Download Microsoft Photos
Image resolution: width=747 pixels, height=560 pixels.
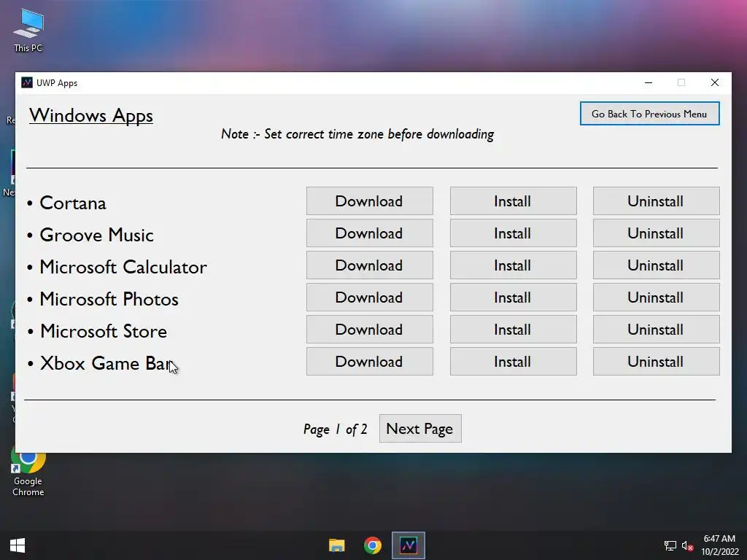point(369,297)
